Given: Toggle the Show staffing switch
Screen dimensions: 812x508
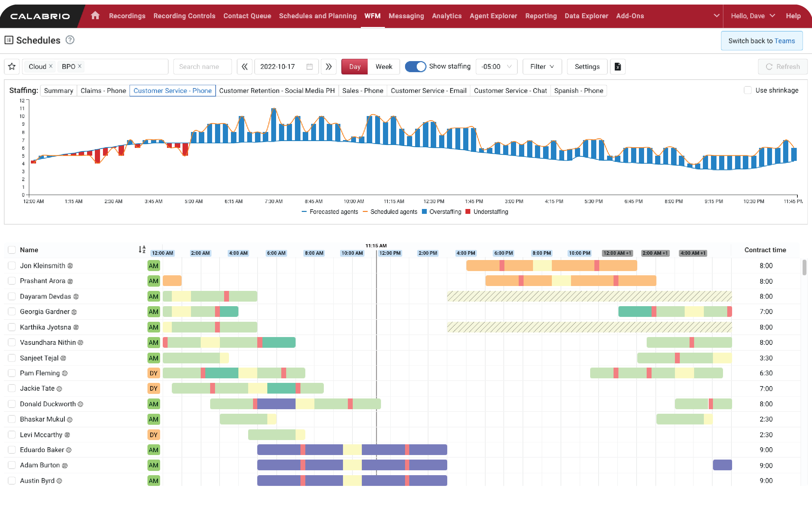Looking at the screenshot, I should pos(414,66).
